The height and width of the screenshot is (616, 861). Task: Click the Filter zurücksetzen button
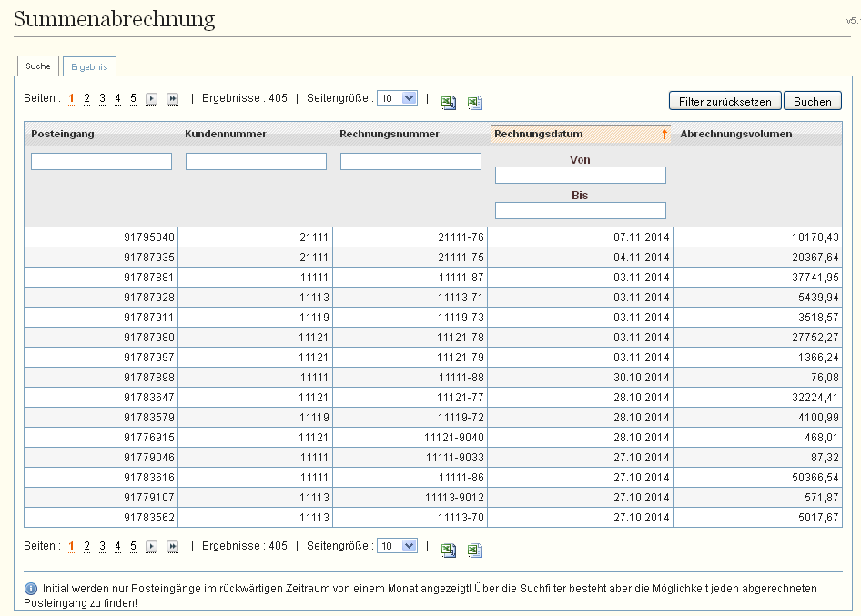pos(724,101)
